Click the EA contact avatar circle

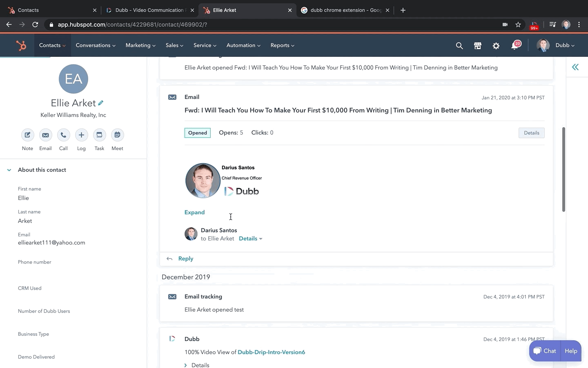(73, 79)
